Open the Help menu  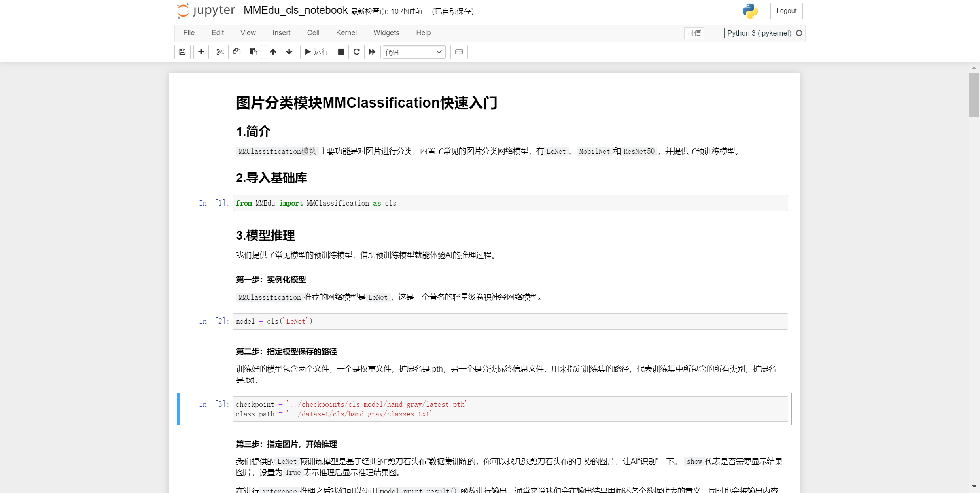point(423,33)
